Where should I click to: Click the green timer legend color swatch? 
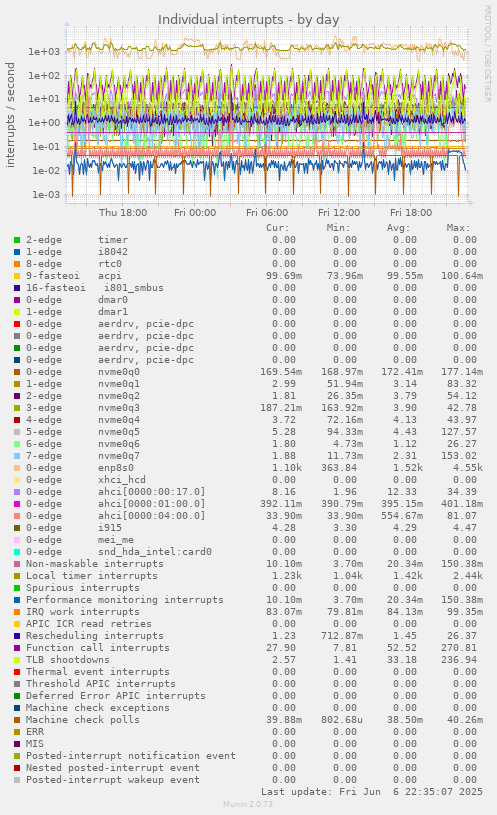tap(17, 240)
